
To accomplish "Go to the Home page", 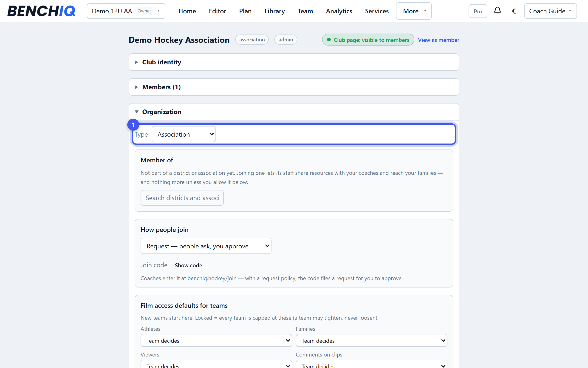I will coord(187,11).
